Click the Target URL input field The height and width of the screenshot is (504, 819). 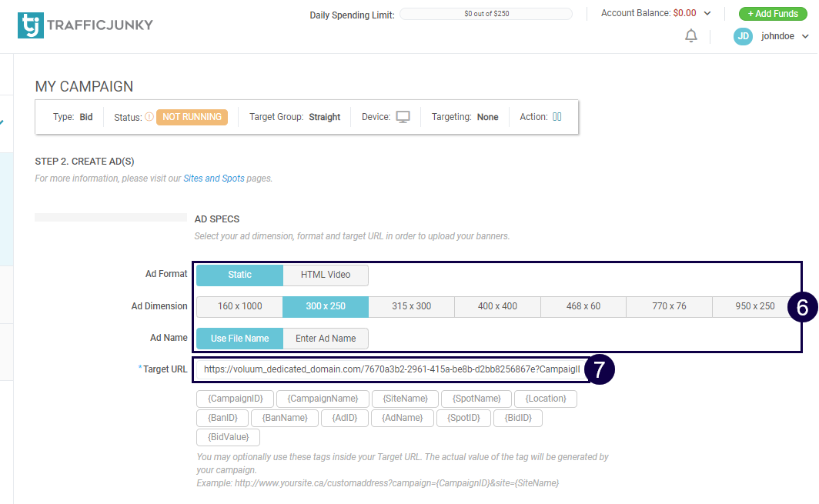[x=391, y=369]
